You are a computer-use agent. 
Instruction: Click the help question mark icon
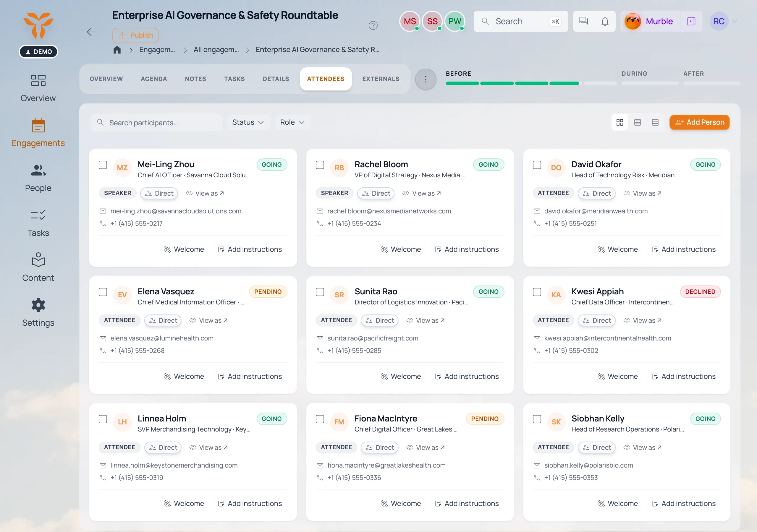[373, 25]
